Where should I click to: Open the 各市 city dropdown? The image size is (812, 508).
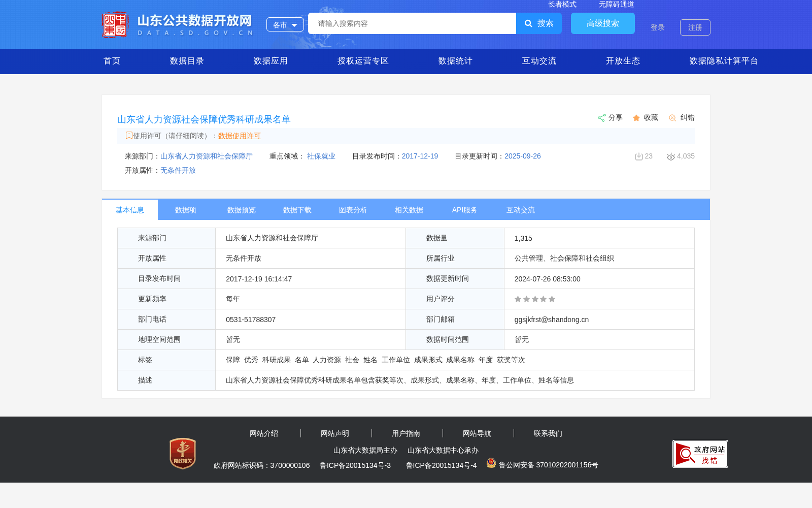point(285,24)
